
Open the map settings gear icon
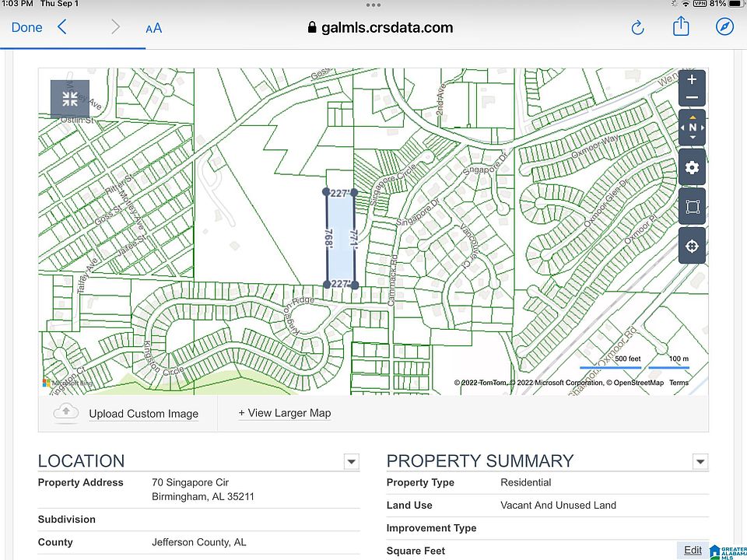pos(692,167)
